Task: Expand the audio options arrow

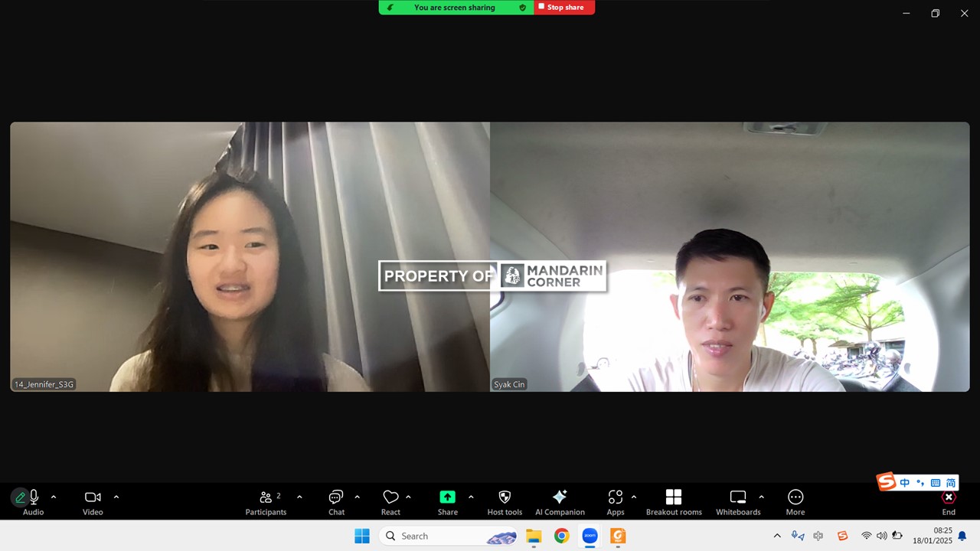Action: (x=54, y=497)
